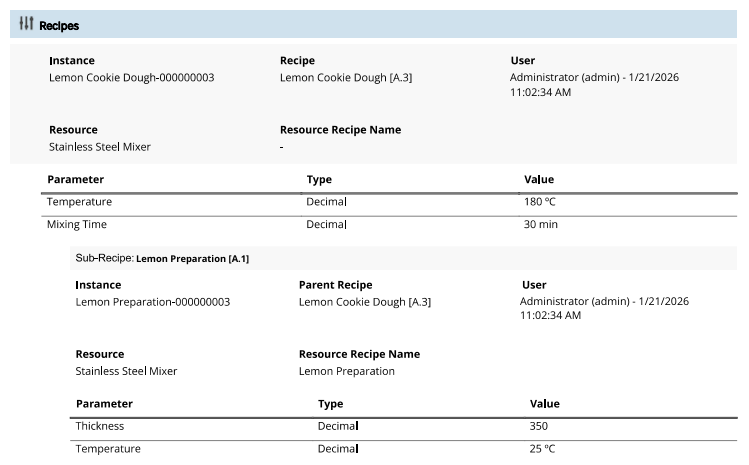The height and width of the screenshot is (465, 749).
Task: Click the Type column header above Mixing Time
Action: pos(319,179)
